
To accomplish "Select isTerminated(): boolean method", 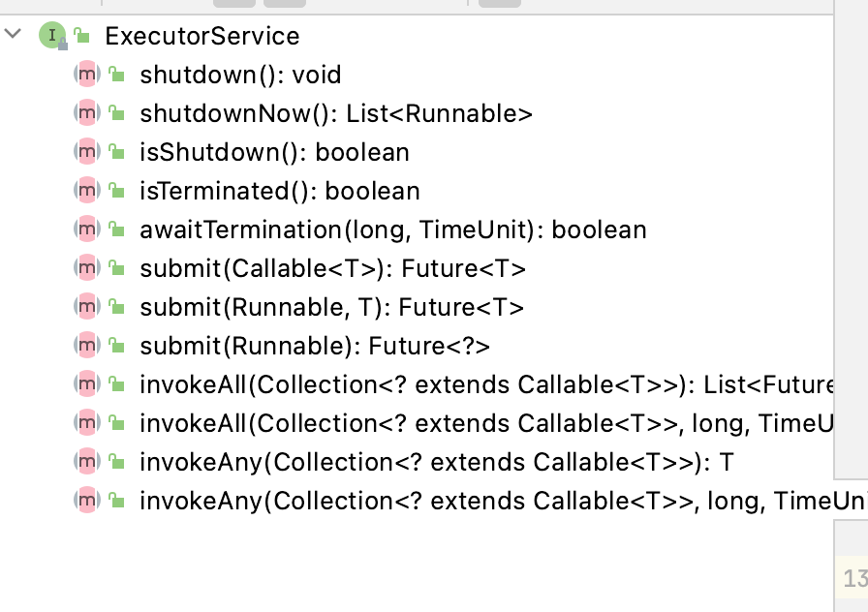I will tap(280, 191).
